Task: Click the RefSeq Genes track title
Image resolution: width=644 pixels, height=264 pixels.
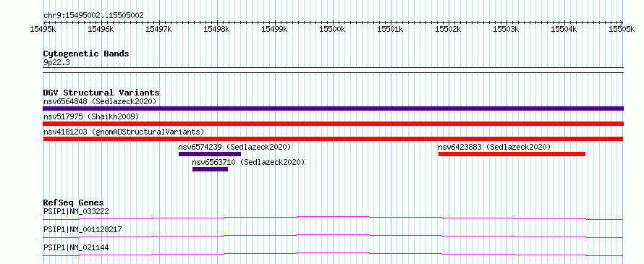Action: [x=73, y=203]
